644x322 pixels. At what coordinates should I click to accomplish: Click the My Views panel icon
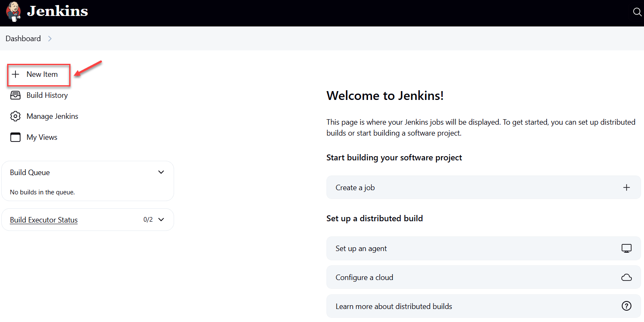coord(16,137)
